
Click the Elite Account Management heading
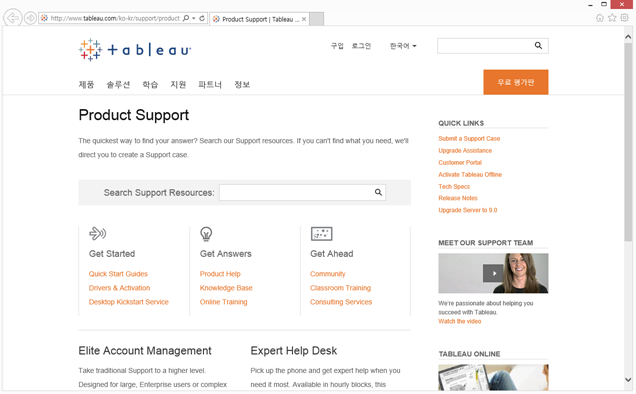[x=145, y=351]
